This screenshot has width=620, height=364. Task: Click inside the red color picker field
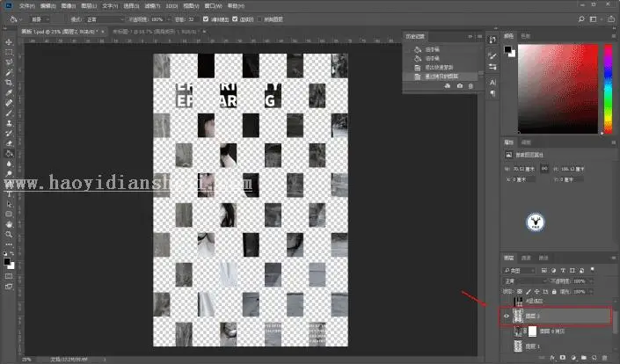558,89
